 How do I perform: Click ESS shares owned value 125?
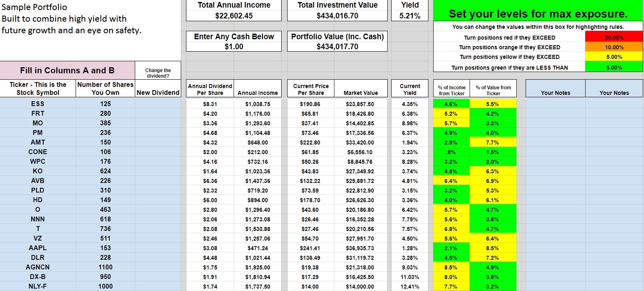(x=105, y=104)
